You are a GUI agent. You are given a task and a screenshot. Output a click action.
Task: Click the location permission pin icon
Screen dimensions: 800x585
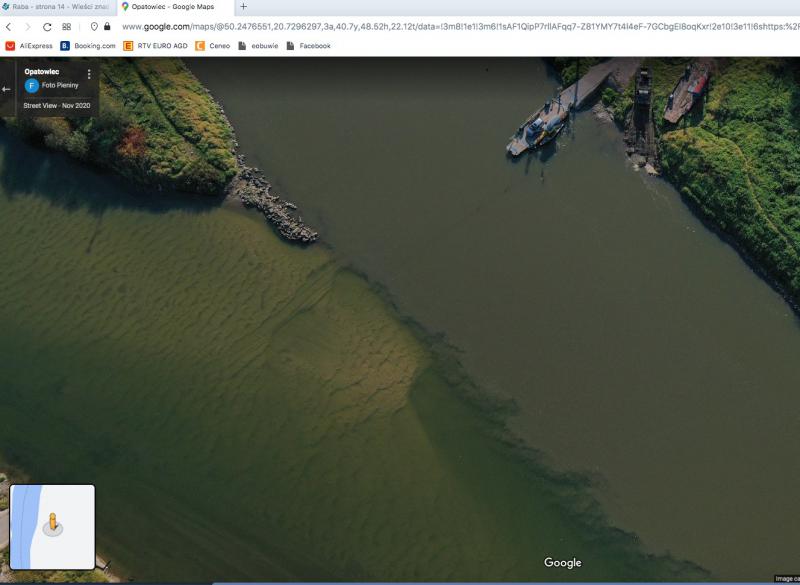[x=94, y=27]
